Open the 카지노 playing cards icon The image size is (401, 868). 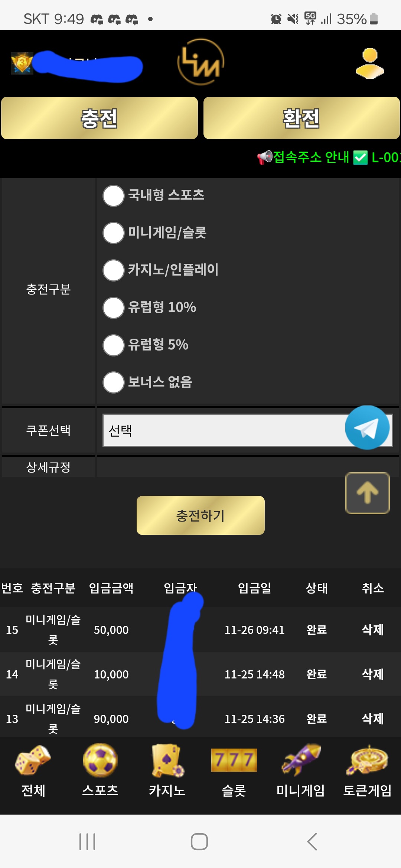pos(166,760)
